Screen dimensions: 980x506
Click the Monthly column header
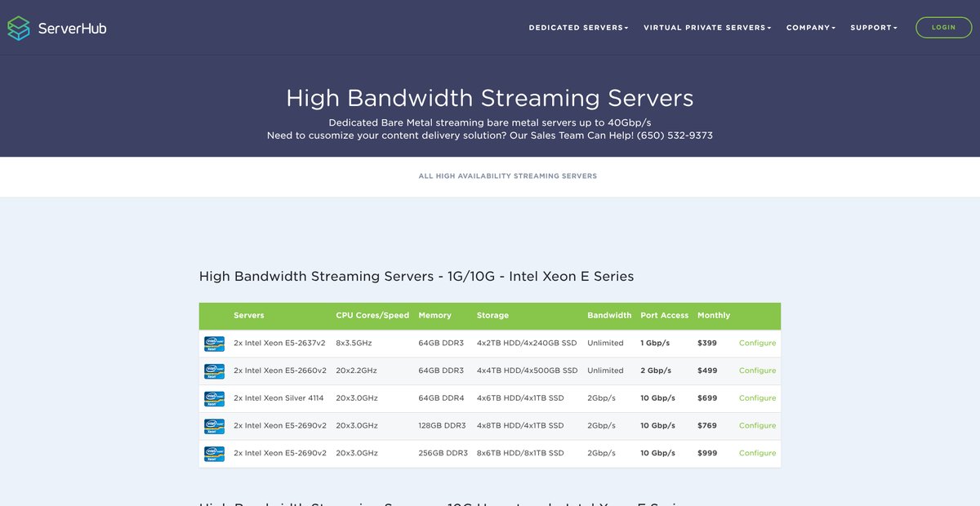(714, 316)
